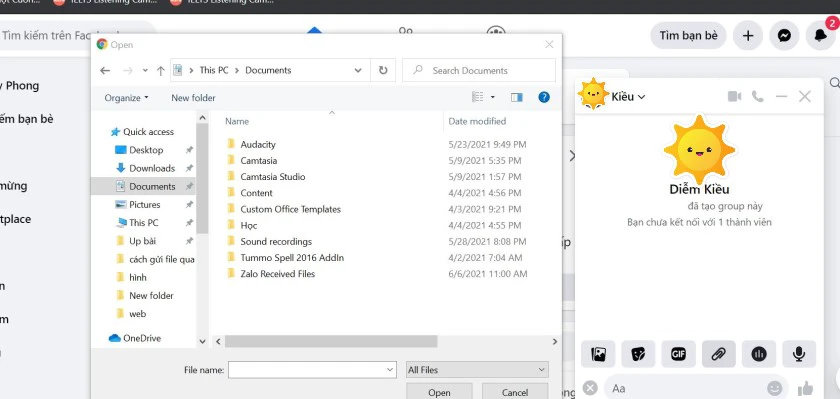Open the dialog Help icon
The image size is (840, 399).
point(544,97)
